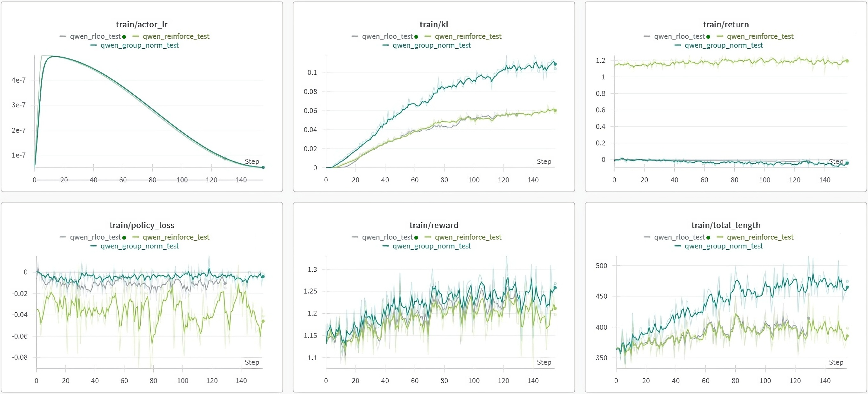Select qwen_rloo_test label in train/total_length legend
Viewport: 868px width, 394px height.
pyautogui.click(x=679, y=237)
